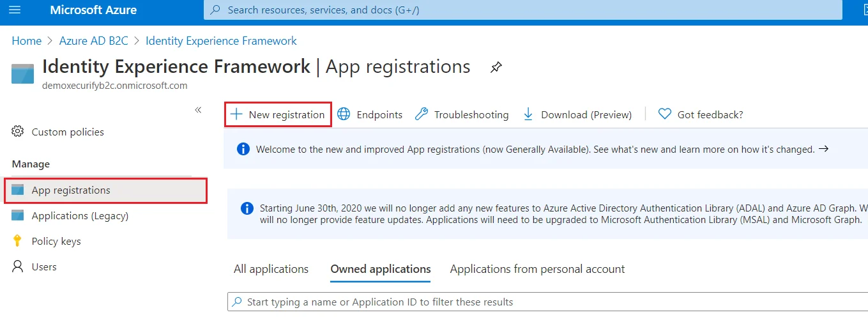Open the hamburger portal menu
The image size is (868, 324).
(15, 10)
